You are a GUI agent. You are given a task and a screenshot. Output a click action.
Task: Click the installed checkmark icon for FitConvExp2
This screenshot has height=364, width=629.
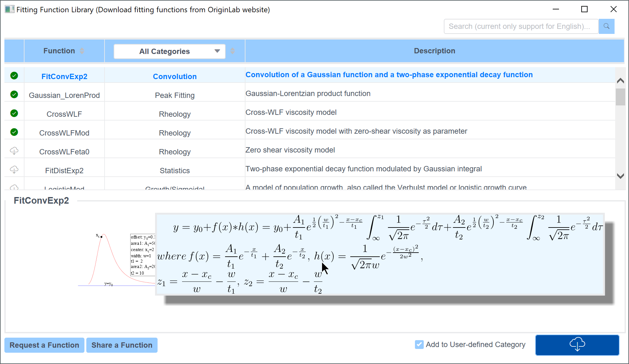pos(14,76)
